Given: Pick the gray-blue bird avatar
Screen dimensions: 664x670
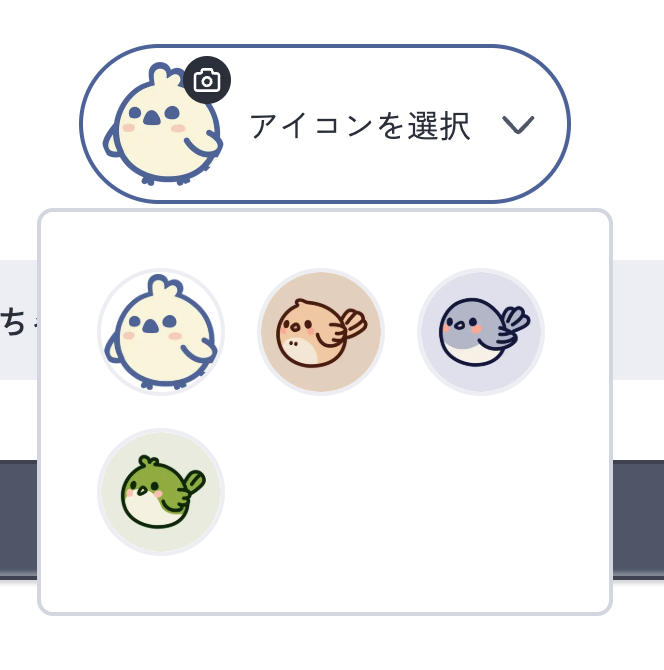Looking at the screenshot, I should pyautogui.click(x=481, y=332).
